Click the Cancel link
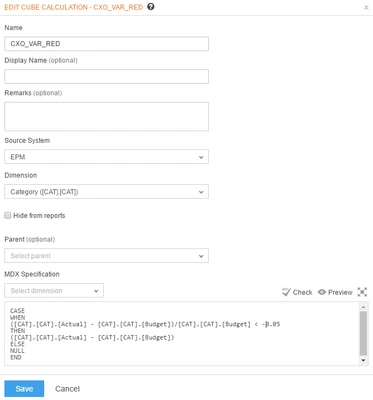The image size is (373, 400). (67, 389)
